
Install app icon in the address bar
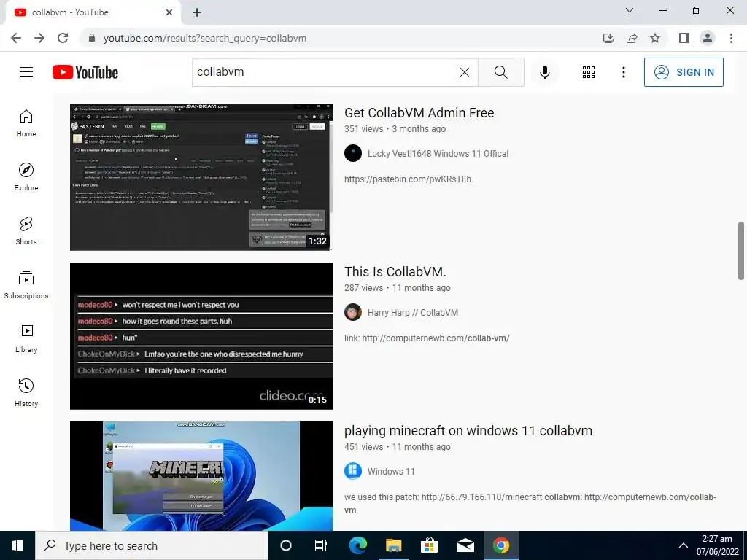608,38
